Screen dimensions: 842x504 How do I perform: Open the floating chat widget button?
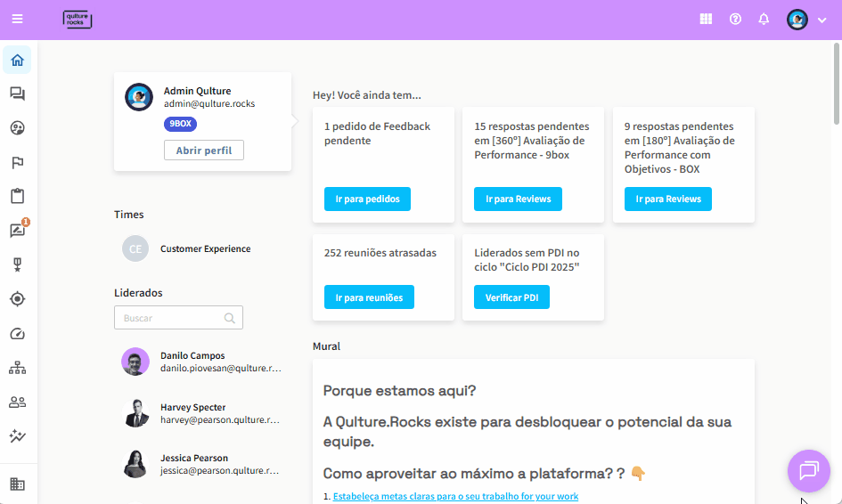point(808,470)
